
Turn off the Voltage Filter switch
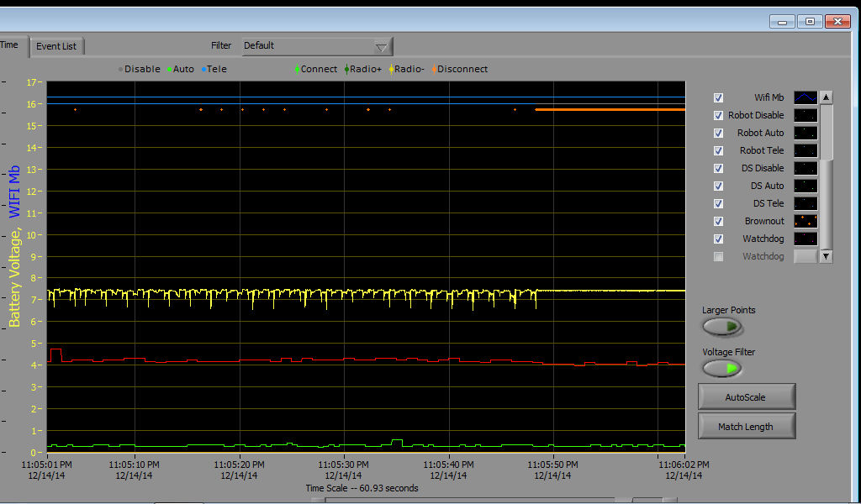coord(722,368)
